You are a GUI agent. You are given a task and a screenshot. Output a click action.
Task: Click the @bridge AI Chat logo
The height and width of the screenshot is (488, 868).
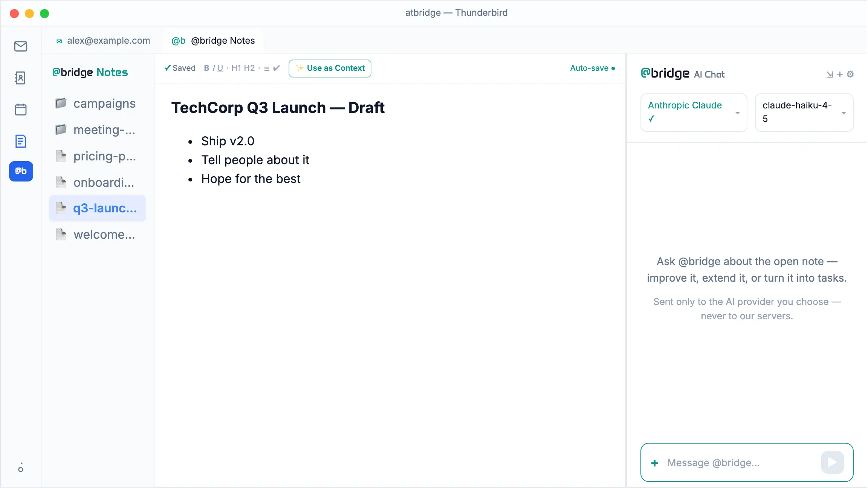[x=683, y=73]
